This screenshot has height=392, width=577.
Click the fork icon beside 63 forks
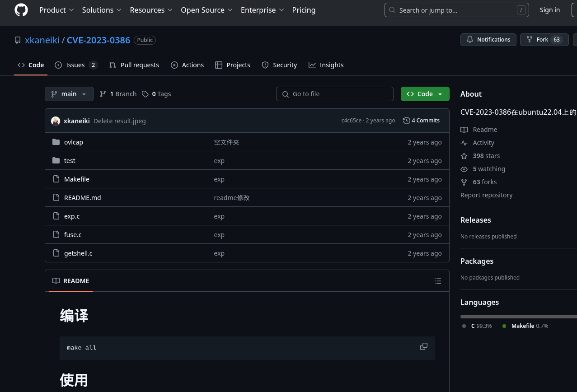(x=464, y=182)
